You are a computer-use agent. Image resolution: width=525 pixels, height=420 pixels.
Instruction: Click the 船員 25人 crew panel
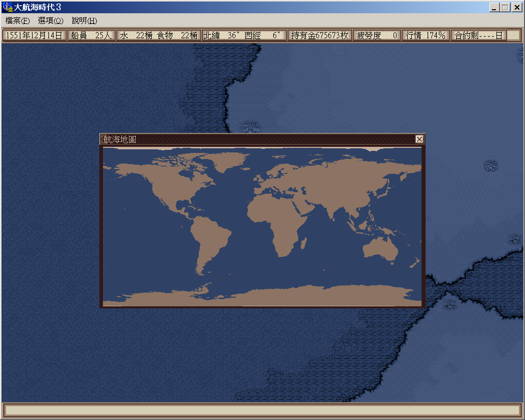point(91,35)
